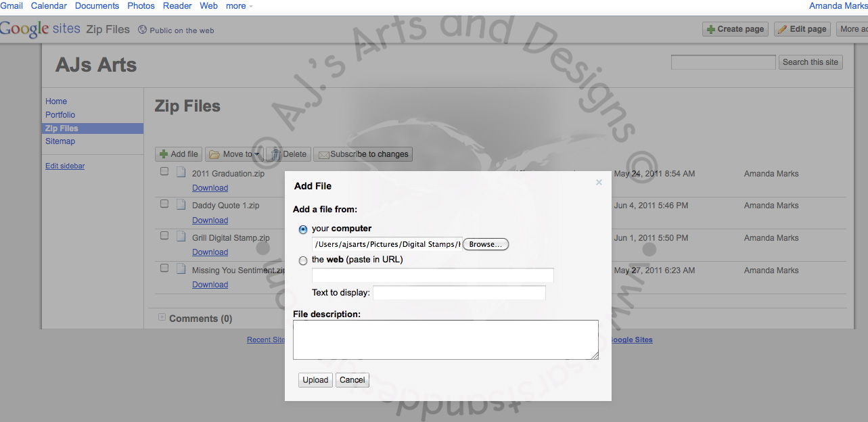868x422 pixels.
Task: Close the Add File dialog with X
Action: (599, 183)
